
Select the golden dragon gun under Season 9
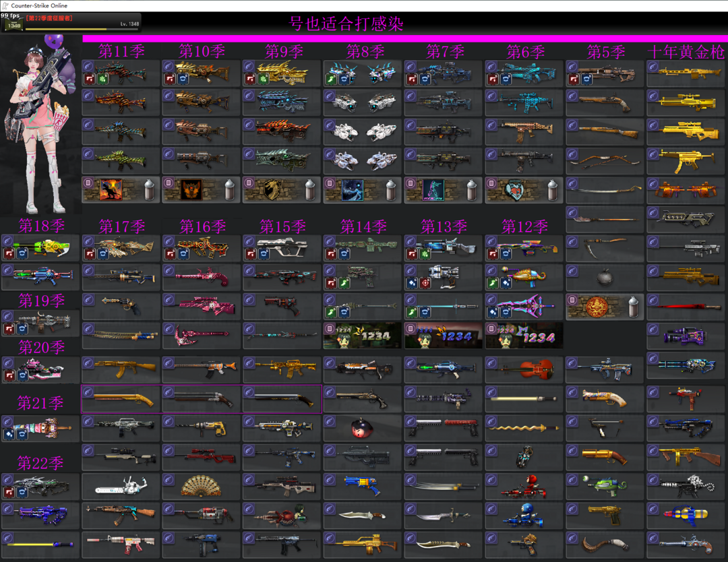pos(281,73)
